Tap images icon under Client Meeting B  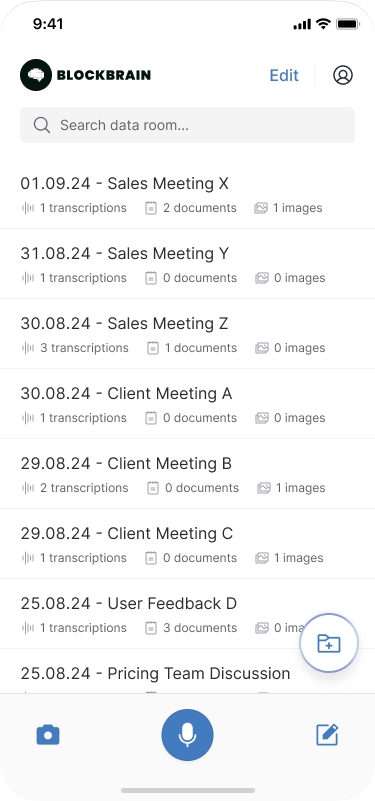[x=264, y=488]
